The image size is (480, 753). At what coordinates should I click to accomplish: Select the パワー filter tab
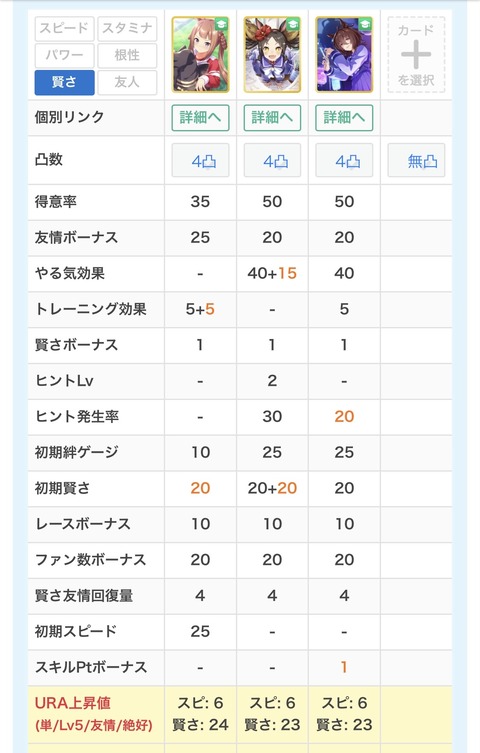click(64, 55)
